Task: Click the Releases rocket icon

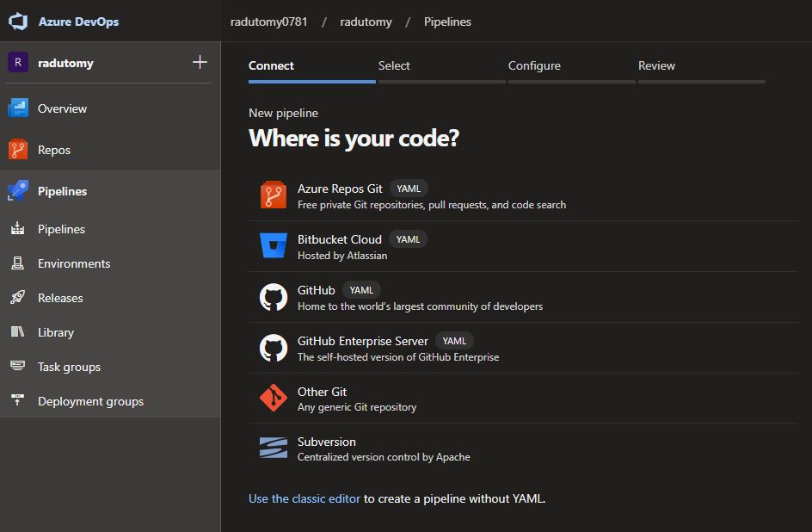Action: tap(17, 297)
